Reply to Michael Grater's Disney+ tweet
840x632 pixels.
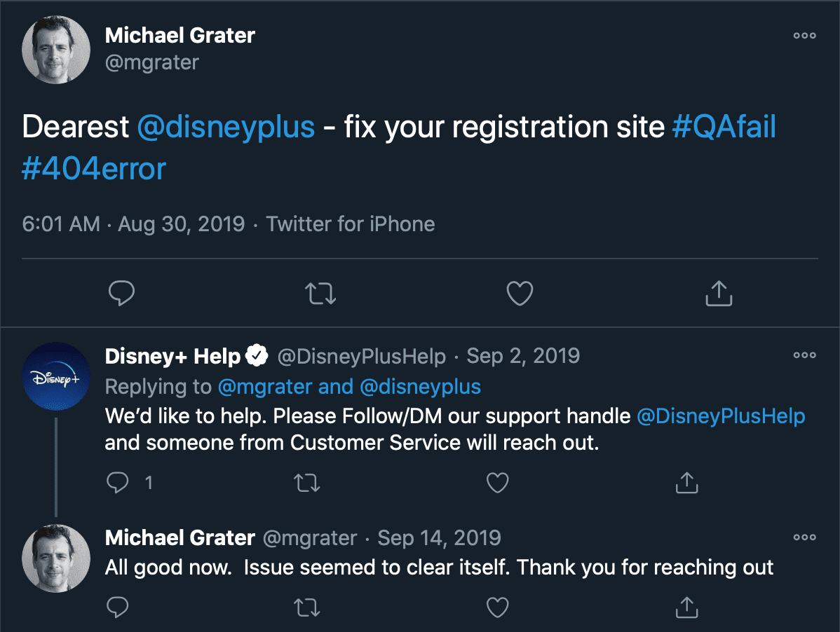click(122, 293)
